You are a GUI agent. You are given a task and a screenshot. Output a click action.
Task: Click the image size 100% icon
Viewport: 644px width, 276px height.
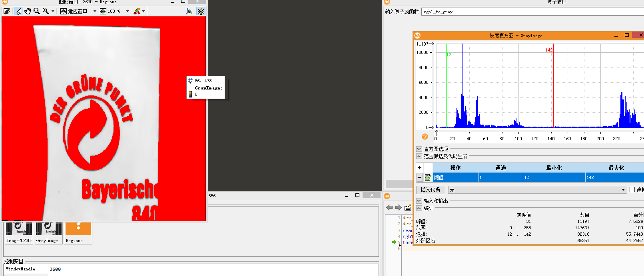coord(103,11)
